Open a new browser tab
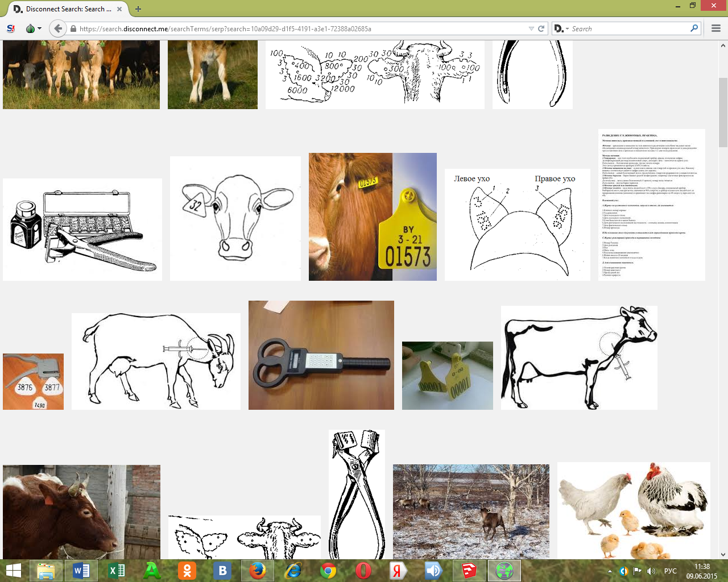The width and height of the screenshot is (728, 582). [x=138, y=9]
